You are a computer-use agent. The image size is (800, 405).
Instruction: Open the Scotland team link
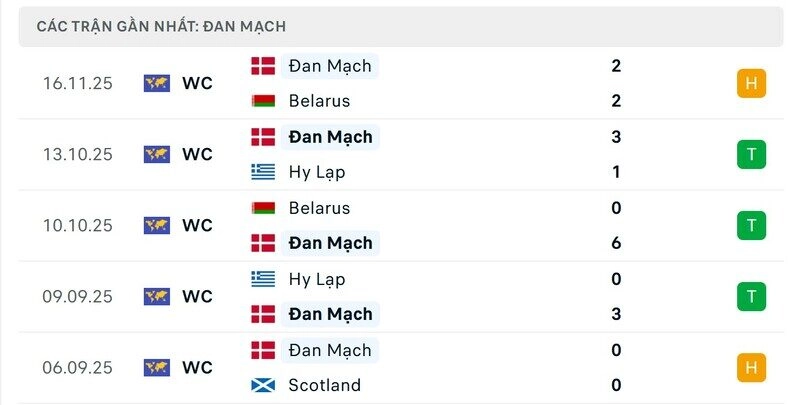(x=324, y=385)
